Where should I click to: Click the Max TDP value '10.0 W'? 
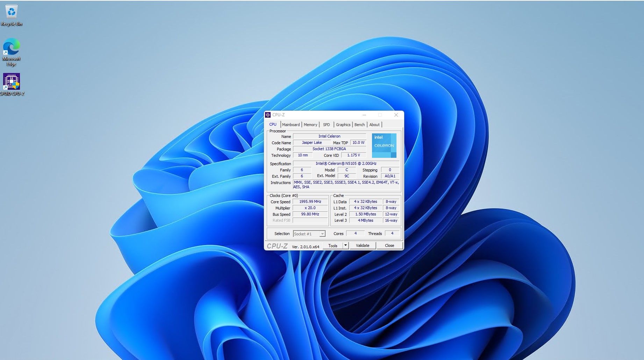click(x=358, y=142)
